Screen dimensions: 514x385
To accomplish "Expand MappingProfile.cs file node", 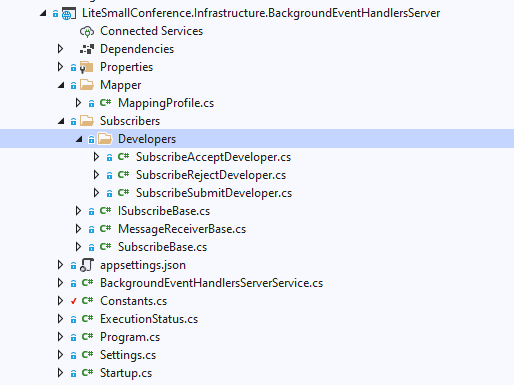I will click(78, 103).
